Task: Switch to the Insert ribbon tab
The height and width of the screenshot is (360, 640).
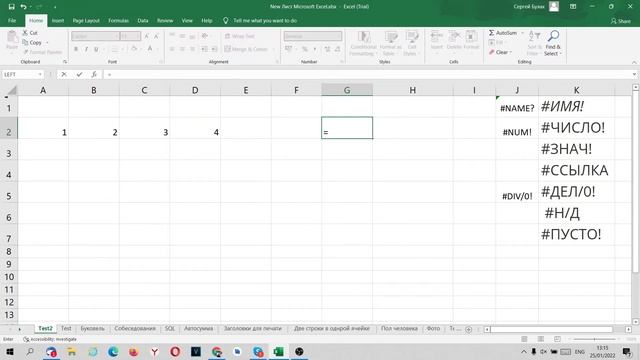Action: (58, 20)
